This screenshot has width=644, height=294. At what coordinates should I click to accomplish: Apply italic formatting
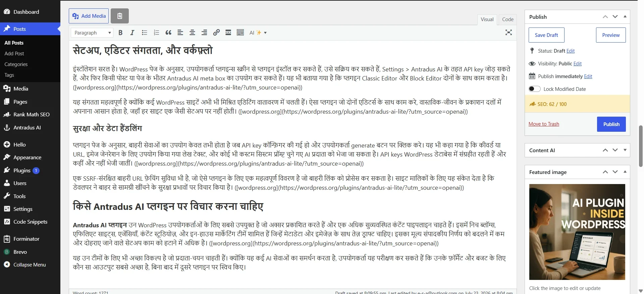coord(132,33)
